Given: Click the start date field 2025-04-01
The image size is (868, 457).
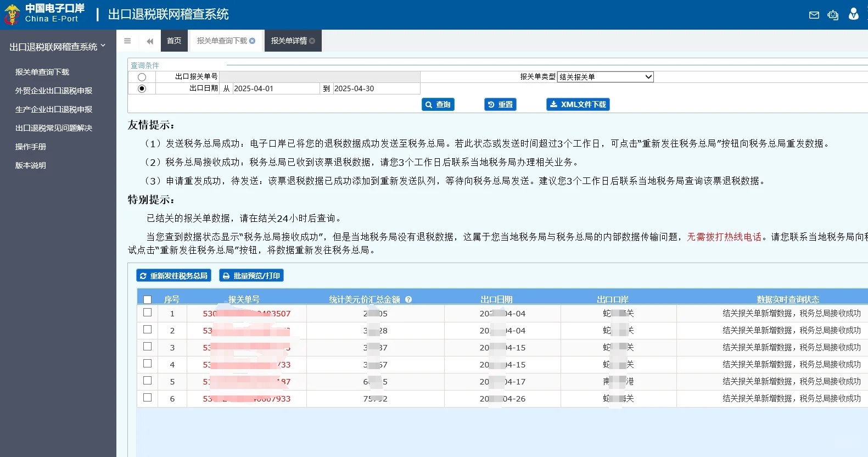Looking at the screenshot, I should pyautogui.click(x=276, y=88).
